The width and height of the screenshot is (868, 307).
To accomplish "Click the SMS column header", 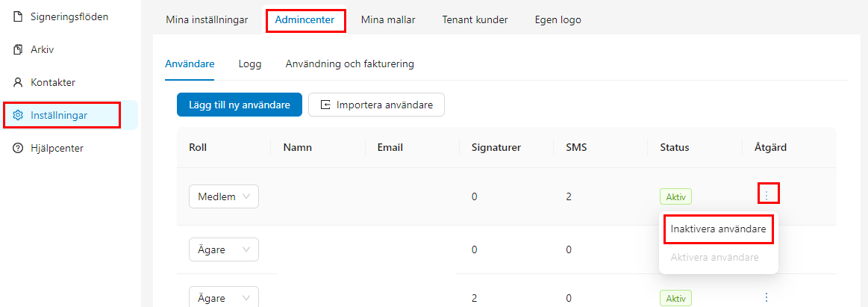I will (x=576, y=147).
